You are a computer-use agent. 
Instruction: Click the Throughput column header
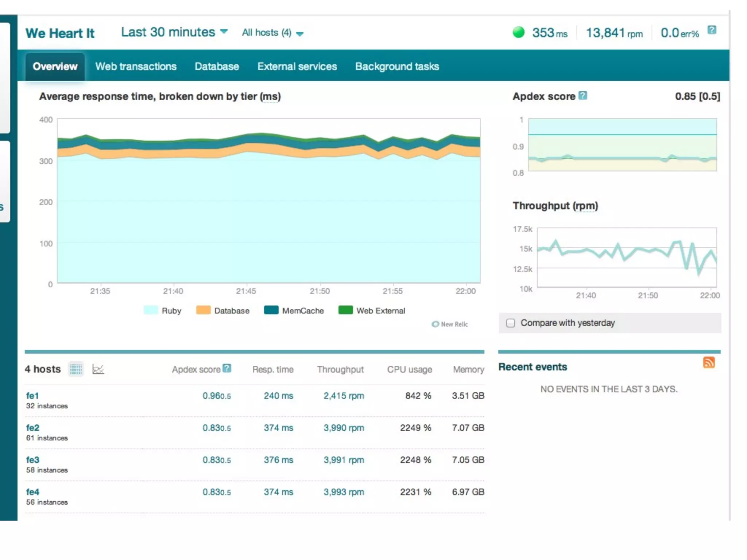tap(340, 369)
